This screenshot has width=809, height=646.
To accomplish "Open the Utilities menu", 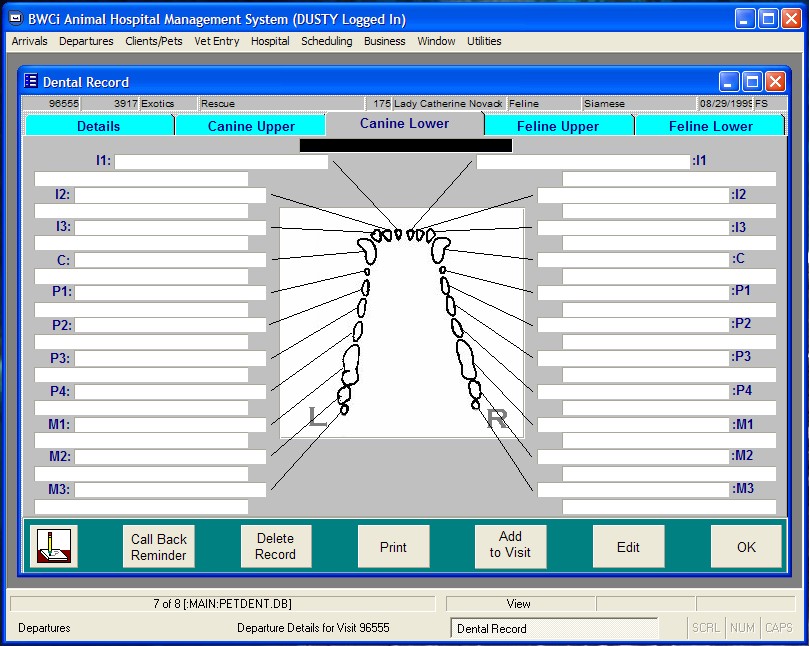I will click(x=484, y=41).
